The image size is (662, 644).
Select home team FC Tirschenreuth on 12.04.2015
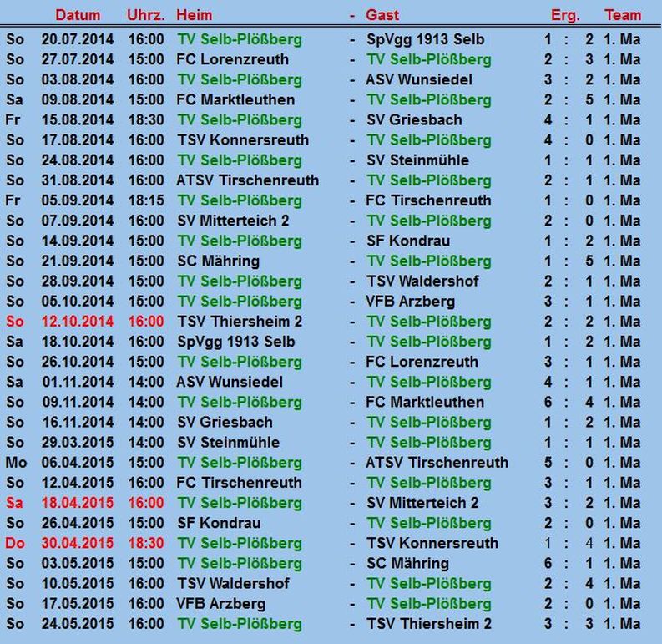coord(239,483)
